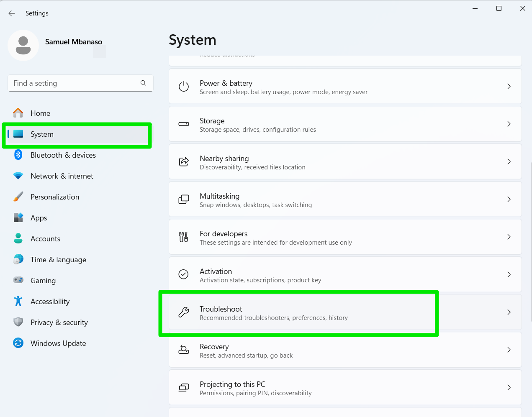
Task: Click the Privacy shield icon
Action: point(18,322)
